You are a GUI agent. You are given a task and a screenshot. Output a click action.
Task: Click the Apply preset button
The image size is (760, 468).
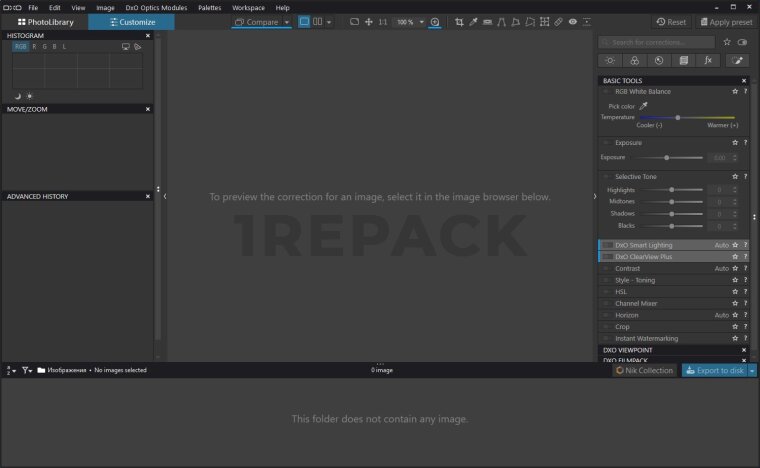[x=728, y=21]
